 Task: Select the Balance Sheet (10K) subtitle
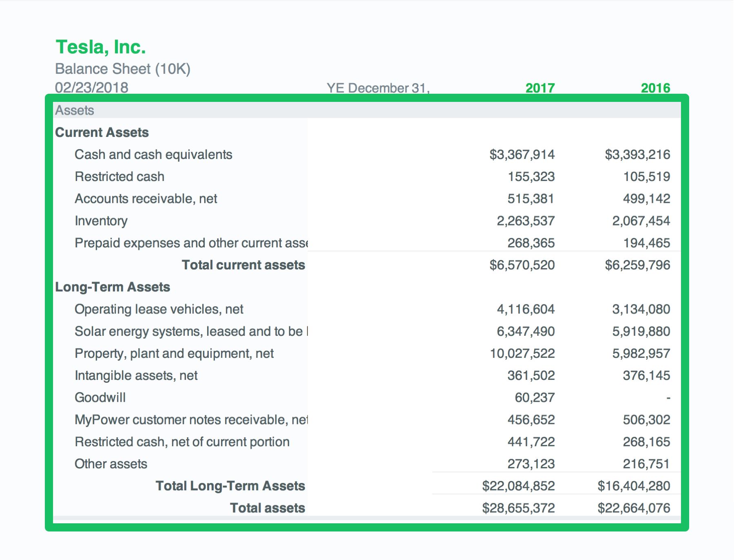pyautogui.click(x=123, y=69)
